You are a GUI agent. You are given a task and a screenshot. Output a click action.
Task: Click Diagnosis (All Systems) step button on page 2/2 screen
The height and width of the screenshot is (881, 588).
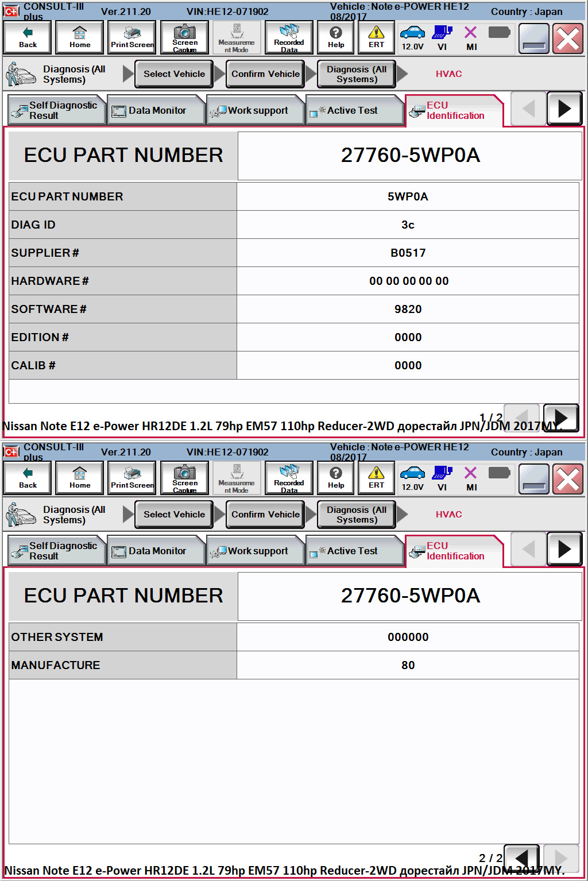click(x=357, y=515)
